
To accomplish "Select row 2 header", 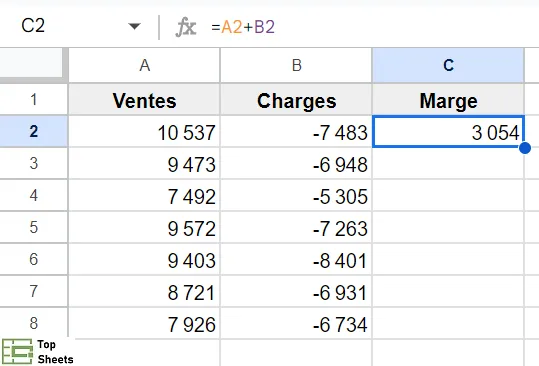I will pyautogui.click(x=33, y=131).
